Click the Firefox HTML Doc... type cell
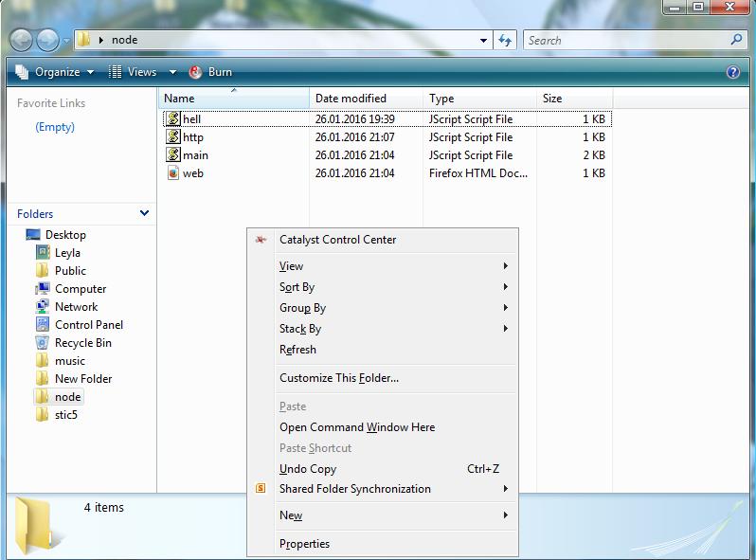 pos(478,173)
